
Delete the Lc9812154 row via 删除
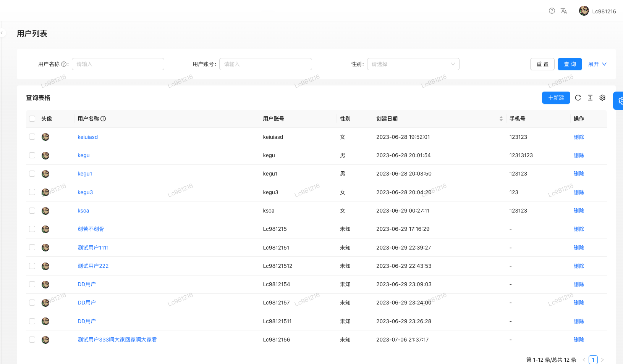click(x=579, y=284)
